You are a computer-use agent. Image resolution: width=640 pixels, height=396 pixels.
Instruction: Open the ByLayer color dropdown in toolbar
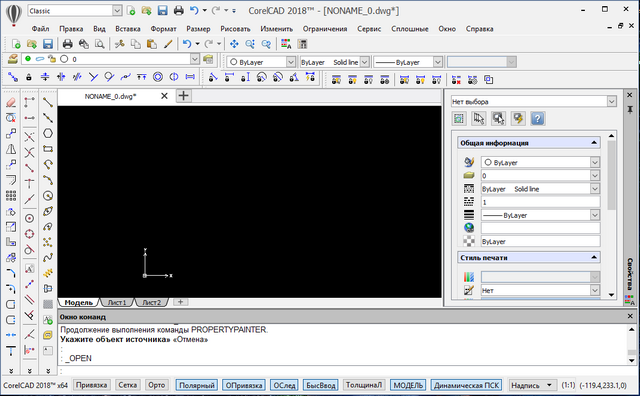[x=291, y=62]
